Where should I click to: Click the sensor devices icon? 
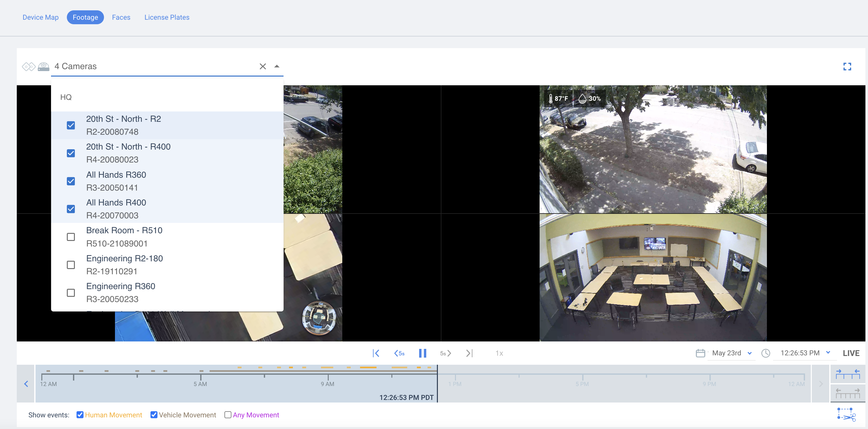[29, 67]
